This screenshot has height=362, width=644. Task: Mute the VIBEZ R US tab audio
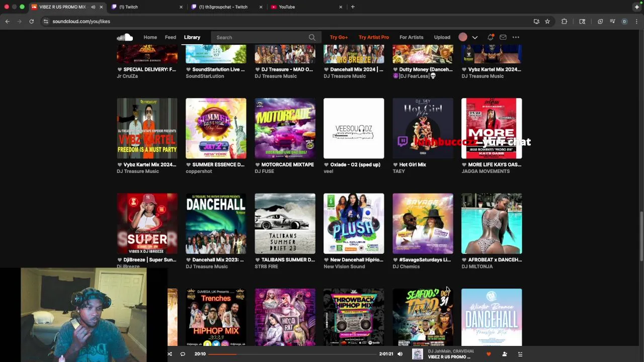[93, 7]
